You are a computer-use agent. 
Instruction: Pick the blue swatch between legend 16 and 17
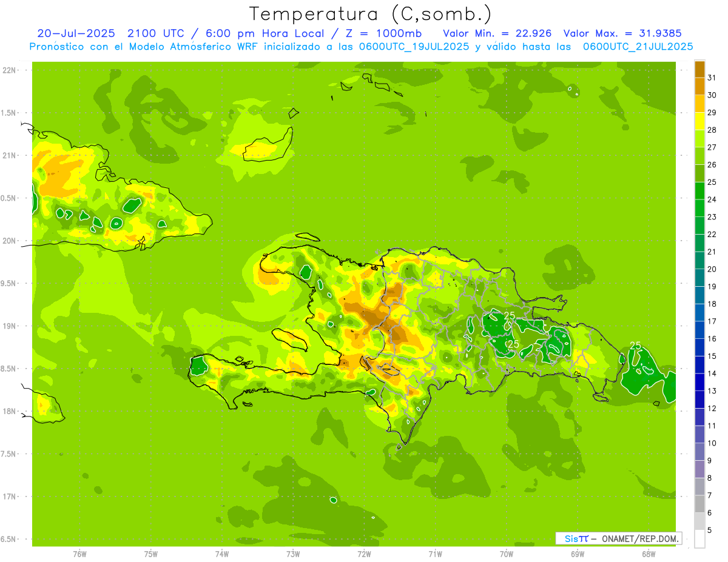click(x=699, y=330)
